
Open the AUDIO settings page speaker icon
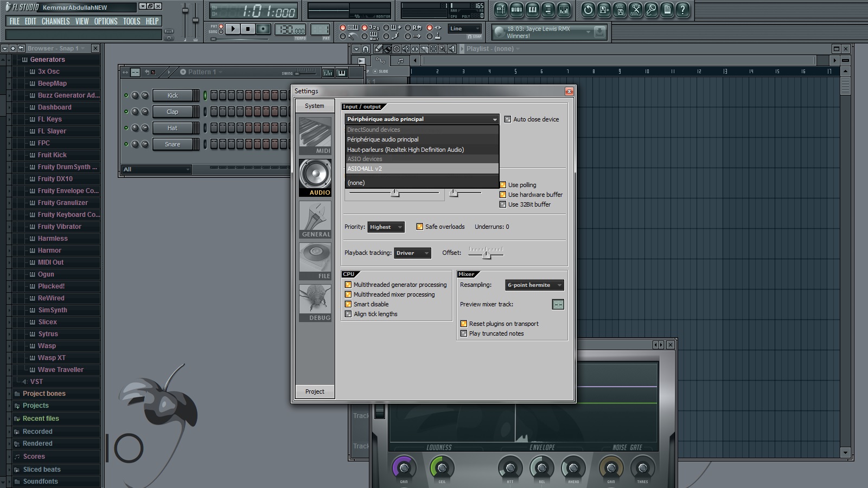pos(315,178)
